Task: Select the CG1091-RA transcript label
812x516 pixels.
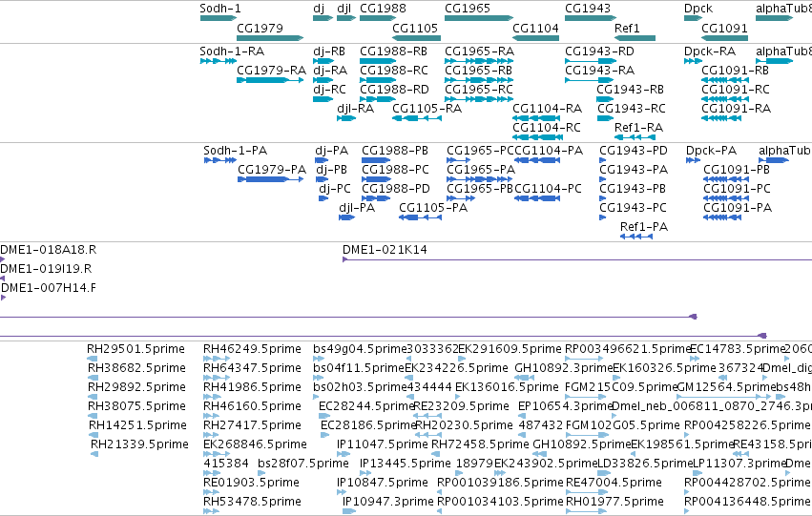Action: click(x=736, y=109)
